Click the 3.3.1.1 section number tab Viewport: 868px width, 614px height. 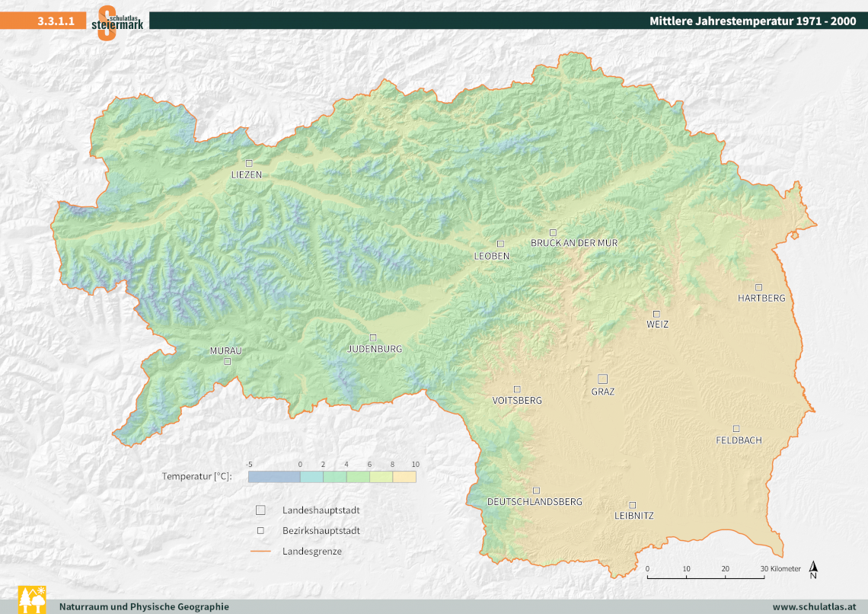click(x=55, y=21)
